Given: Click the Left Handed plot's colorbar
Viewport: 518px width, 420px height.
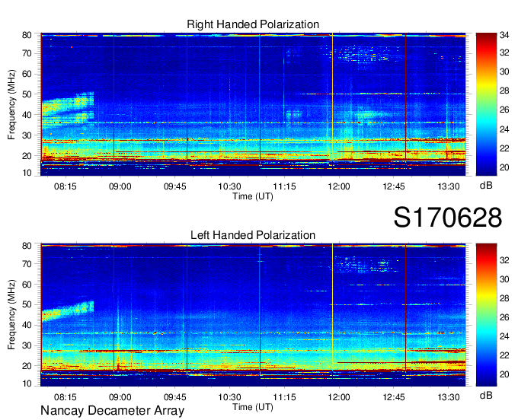Looking at the screenshot, I should pyautogui.click(x=486, y=315).
